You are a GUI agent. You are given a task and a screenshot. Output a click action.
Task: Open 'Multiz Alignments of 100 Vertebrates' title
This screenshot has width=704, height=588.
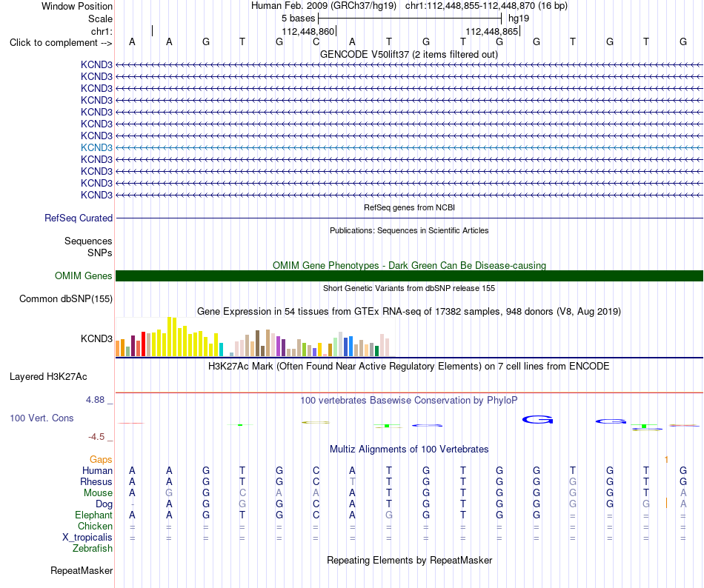(408, 449)
